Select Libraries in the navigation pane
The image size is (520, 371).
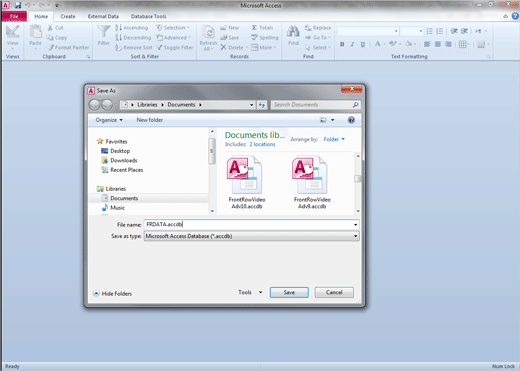point(116,189)
